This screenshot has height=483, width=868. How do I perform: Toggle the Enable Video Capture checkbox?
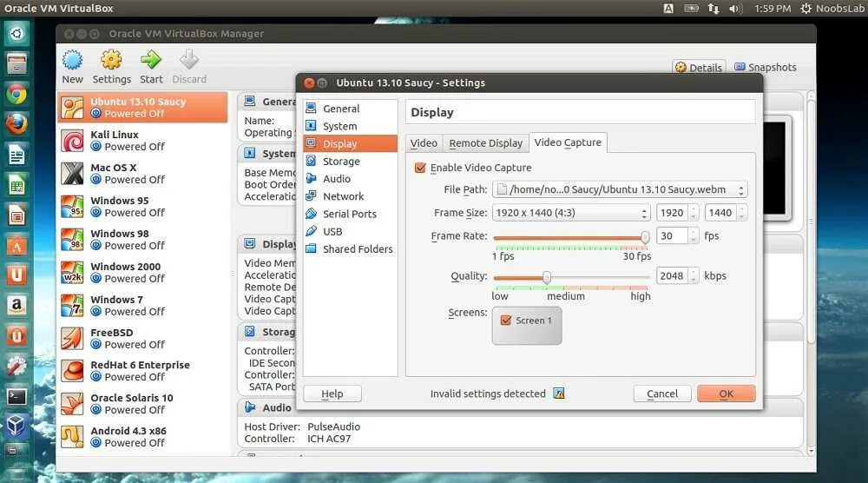pos(420,168)
